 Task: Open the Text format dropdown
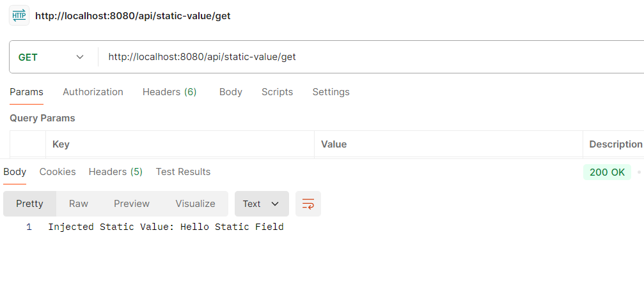pyautogui.click(x=262, y=204)
